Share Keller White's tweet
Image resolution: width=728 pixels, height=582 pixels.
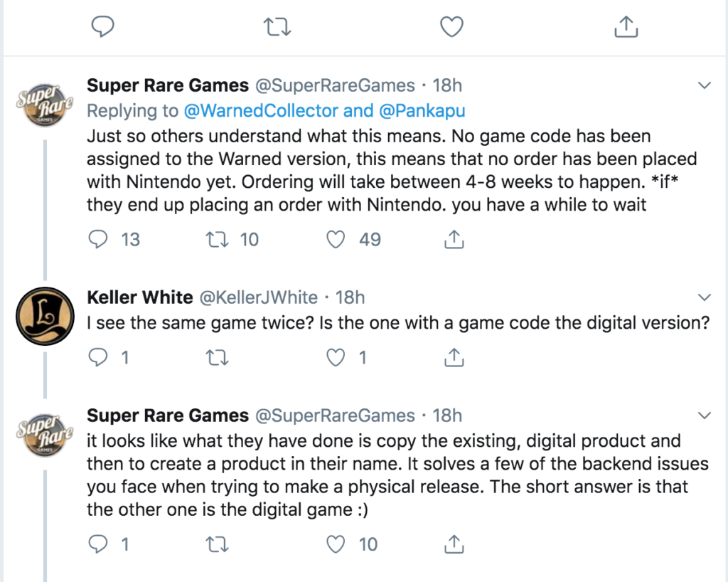tap(454, 357)
